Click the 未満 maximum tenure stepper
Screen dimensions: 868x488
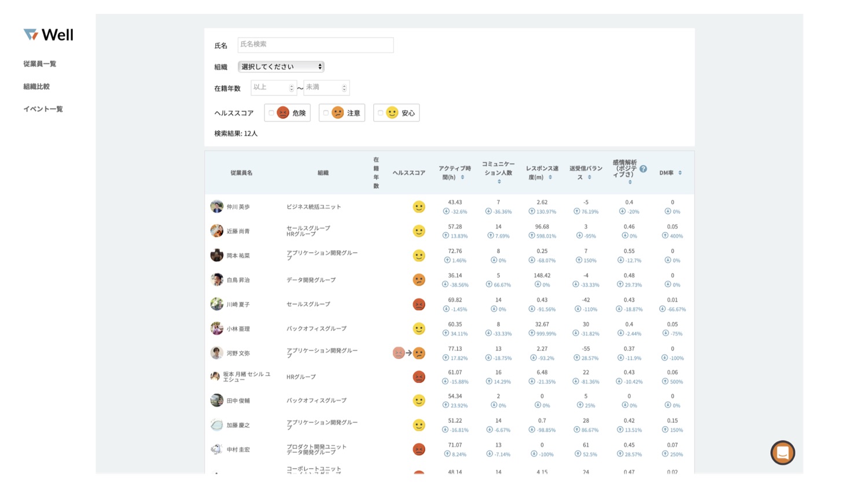[344, 88]
